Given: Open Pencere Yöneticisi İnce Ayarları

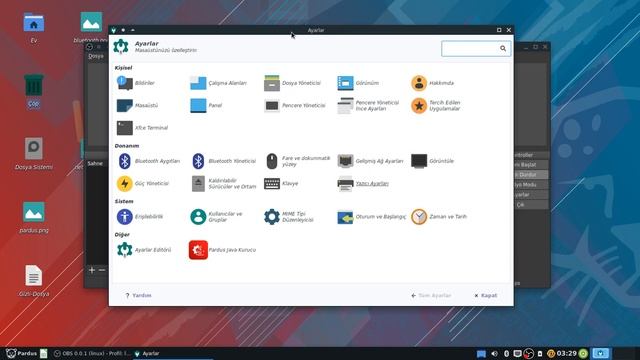Looking at the screenshot, I should [368, 105].
